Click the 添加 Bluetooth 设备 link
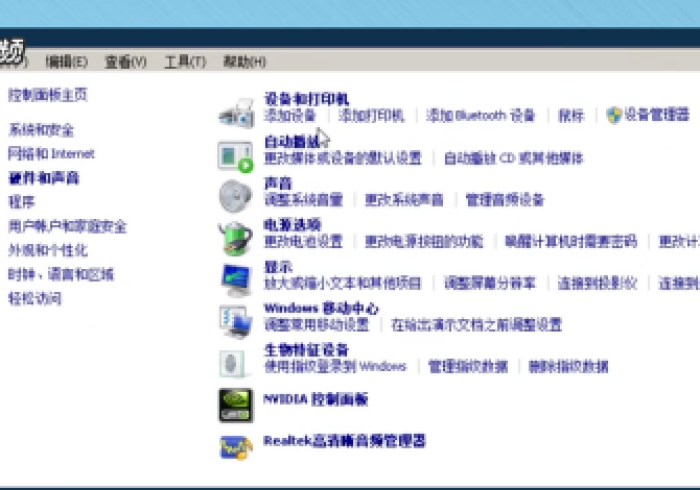 (x=481, y=116)
